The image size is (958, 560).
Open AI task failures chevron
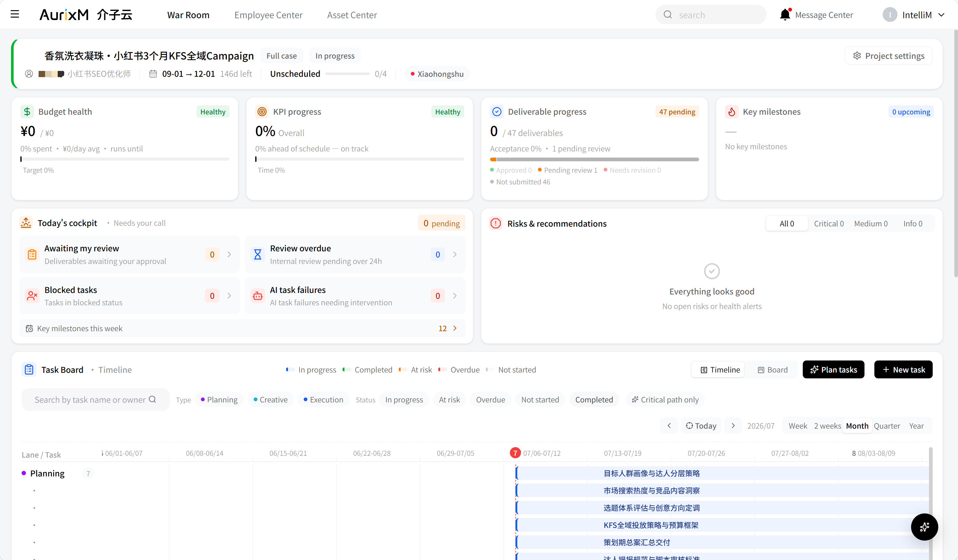[x=455, y=296]
